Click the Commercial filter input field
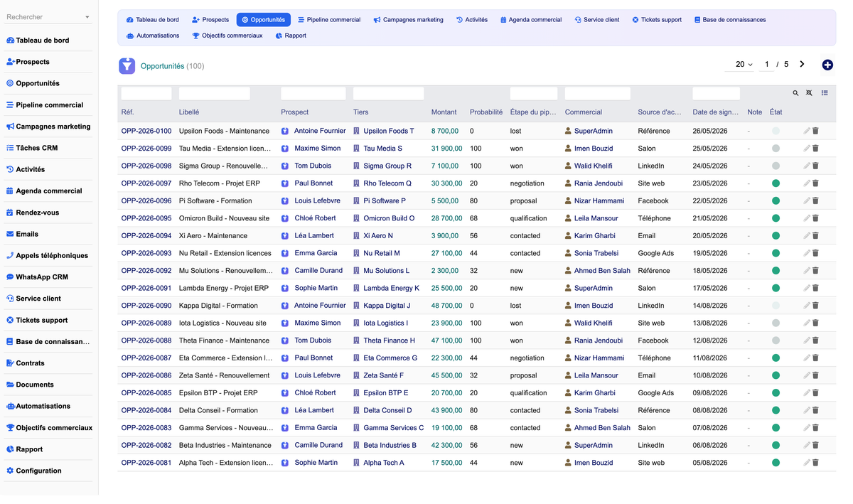 (x=598, y=93)
